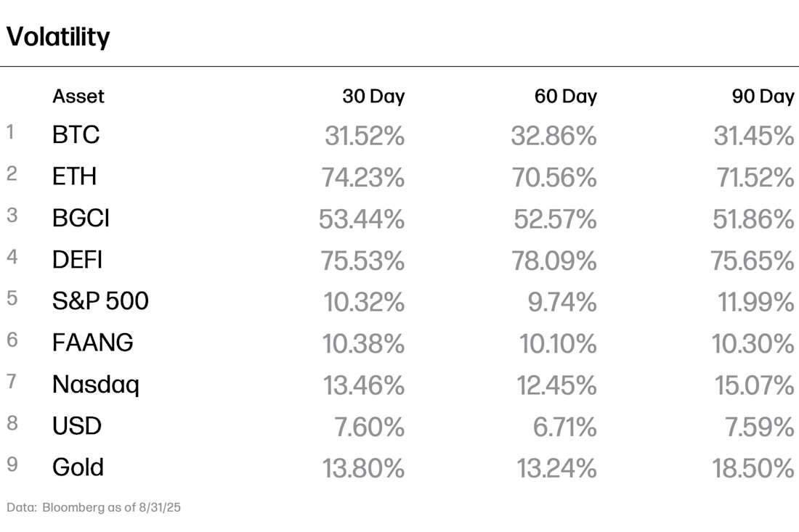Screen dimensions: 799x532
Task: Click the DEFI asset name
Action: coord(78,260)
